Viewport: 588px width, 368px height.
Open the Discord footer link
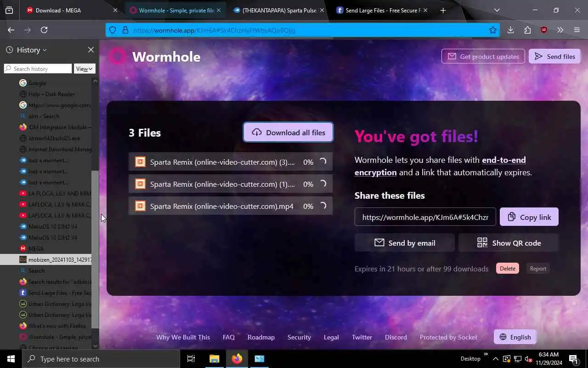396,337
